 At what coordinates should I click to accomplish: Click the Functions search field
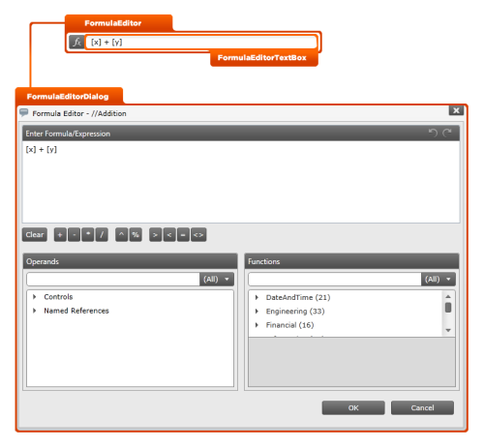(x=335, y=280)
